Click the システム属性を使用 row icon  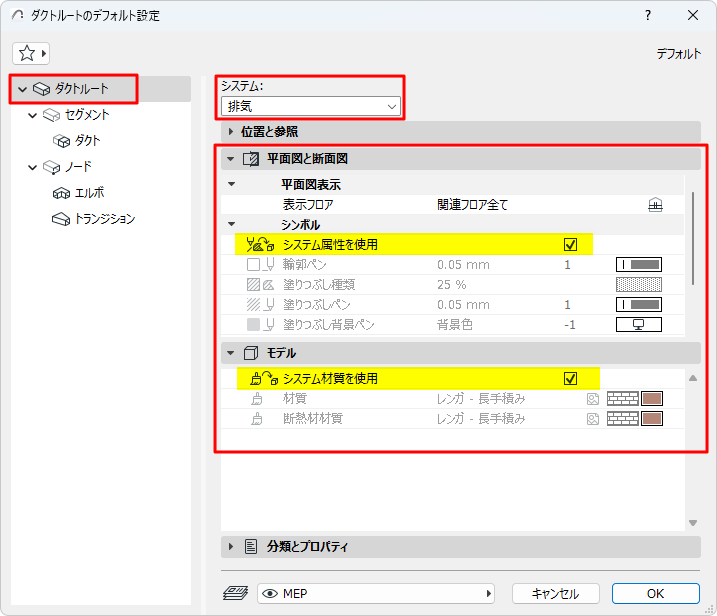click(260, 245)
